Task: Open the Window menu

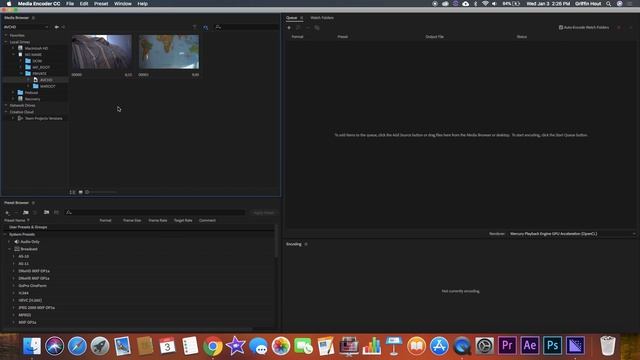Action: coord(122,4)
